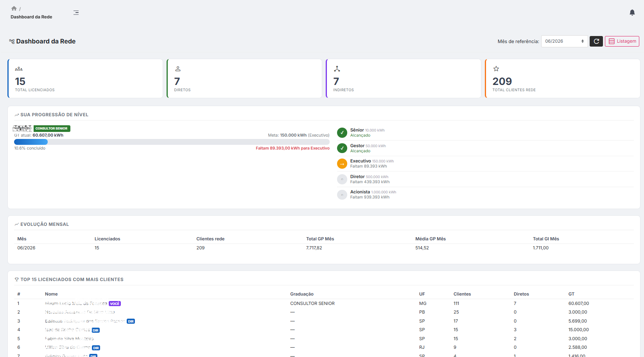Click the DIR badge in row 3
Screen dimensions: 644x357
coord(131,321)
